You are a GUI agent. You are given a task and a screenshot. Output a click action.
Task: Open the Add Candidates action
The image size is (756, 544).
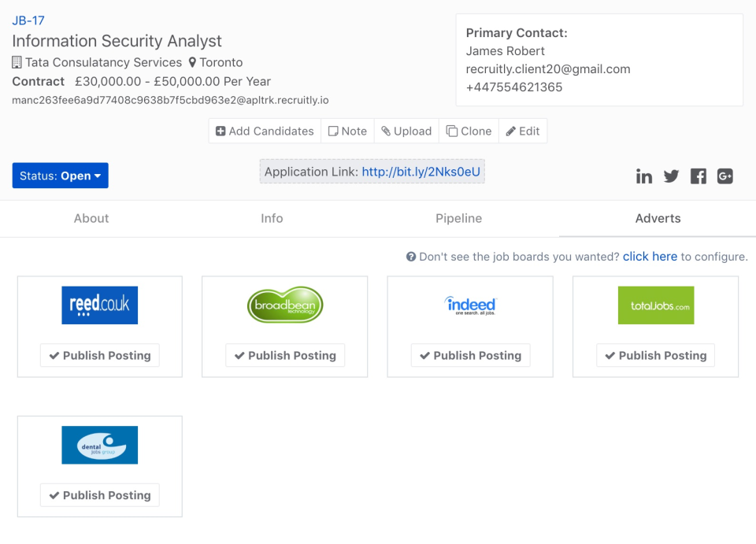pyautogui.click(x=264, y=131)
